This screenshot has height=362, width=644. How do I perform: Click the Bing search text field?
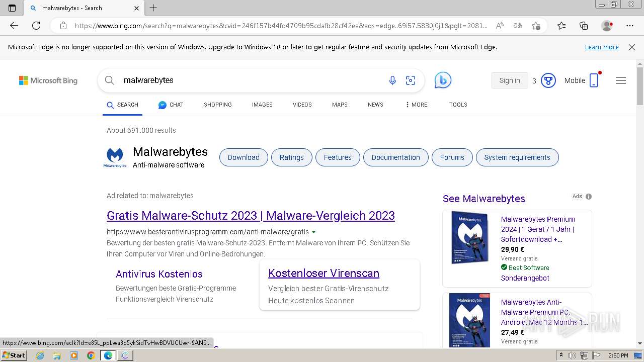(x=252, y=80)
